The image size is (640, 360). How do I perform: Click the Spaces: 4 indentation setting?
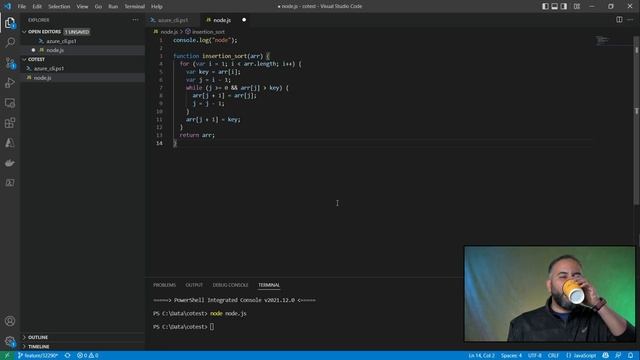(511, 356)
